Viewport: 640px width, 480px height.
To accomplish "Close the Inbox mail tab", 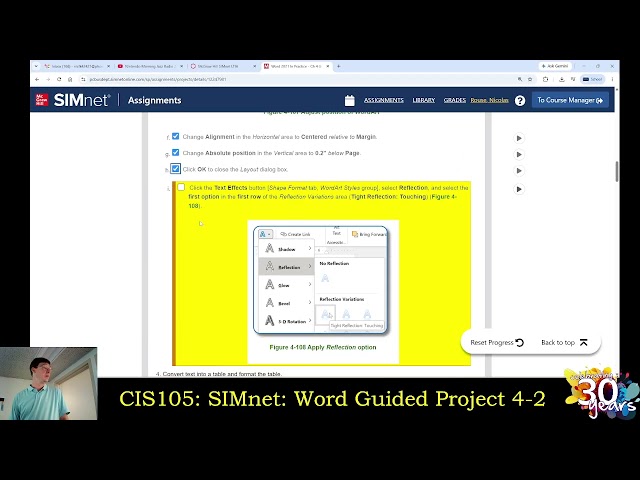I will [109, 66].
